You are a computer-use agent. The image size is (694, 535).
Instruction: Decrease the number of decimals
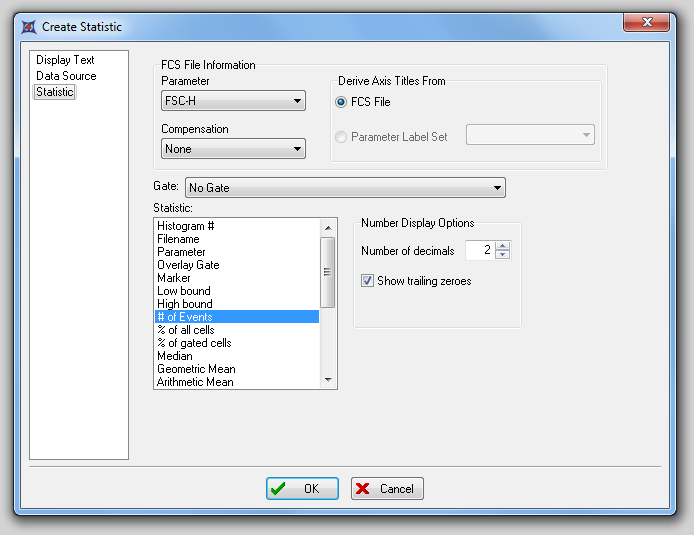click(502, 255)
